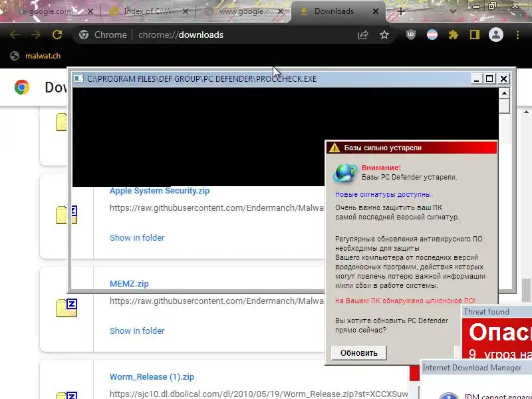
Task: Open a new browser tab
Action: pyautogui.click(x=401, y=11)
